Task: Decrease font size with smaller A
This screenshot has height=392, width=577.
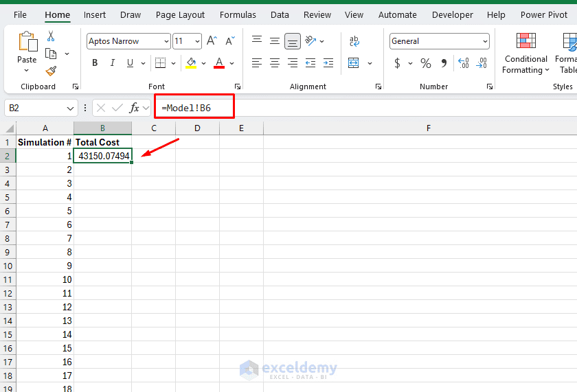Action: [x=230, y=41]
